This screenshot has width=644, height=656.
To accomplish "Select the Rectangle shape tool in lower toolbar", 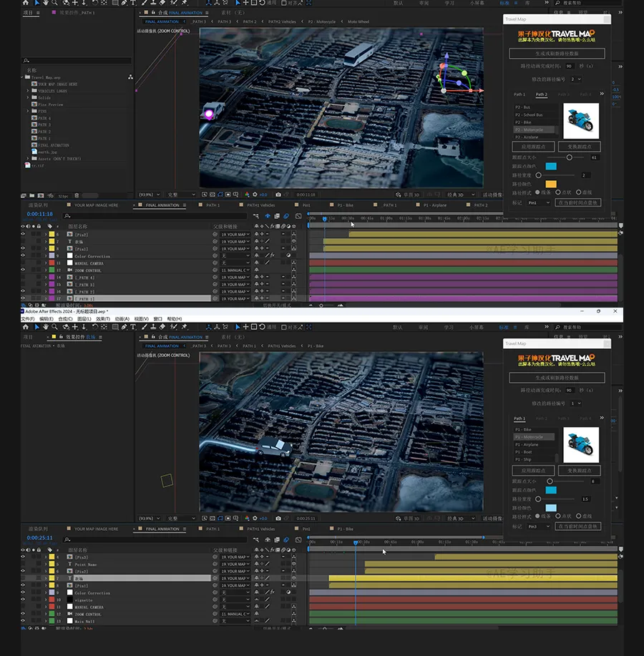I will tap(115, 327).
